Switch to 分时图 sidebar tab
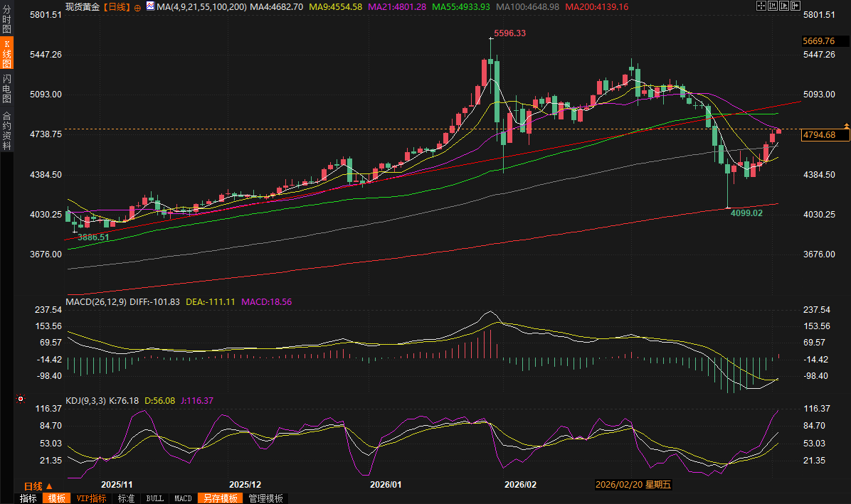The height and width of the screenshot is (504, 851). 6,19
